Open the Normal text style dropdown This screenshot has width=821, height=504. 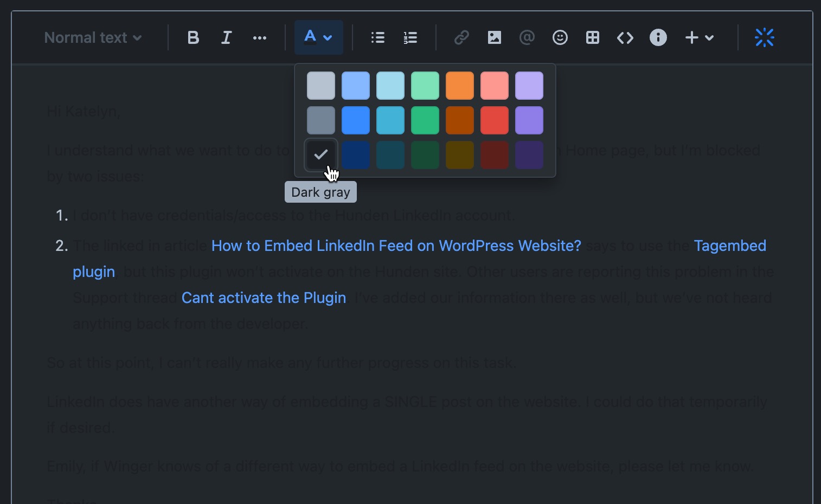[x=92, y=37]
